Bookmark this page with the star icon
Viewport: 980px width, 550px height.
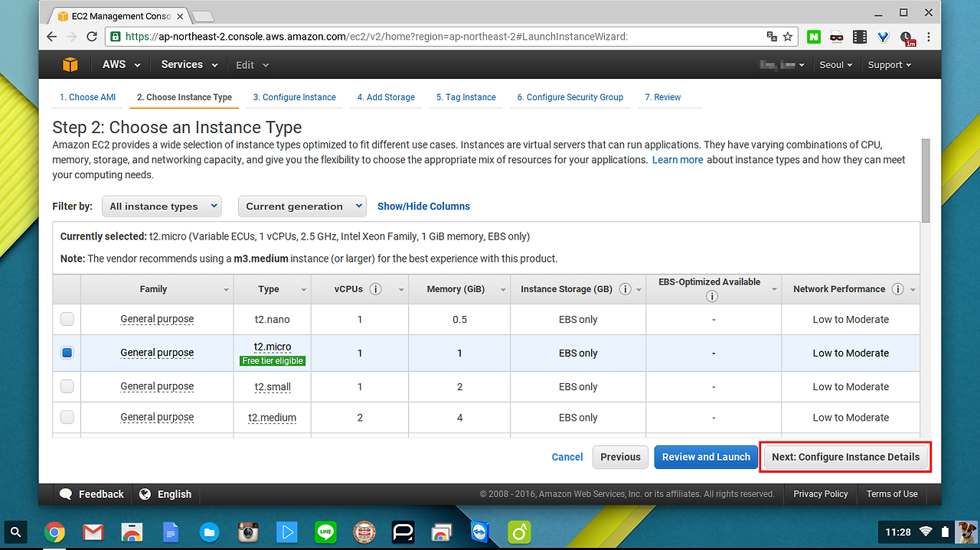tap(788, 37)
